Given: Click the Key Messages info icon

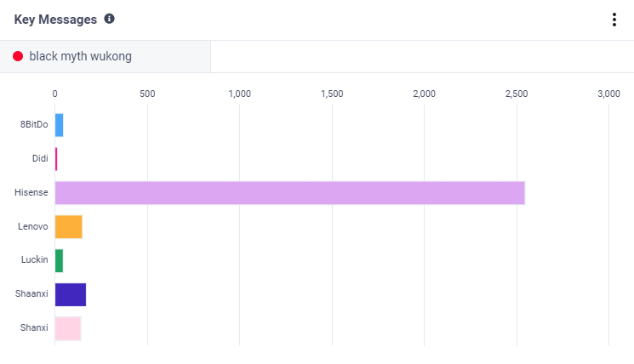Looking at the screenshot, I should tap(109, 19).
